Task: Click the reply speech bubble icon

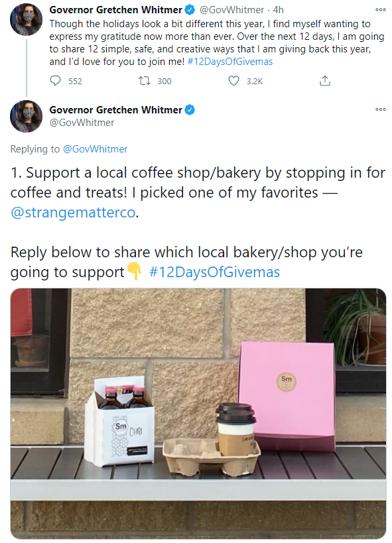Action: tap(56, 81)
